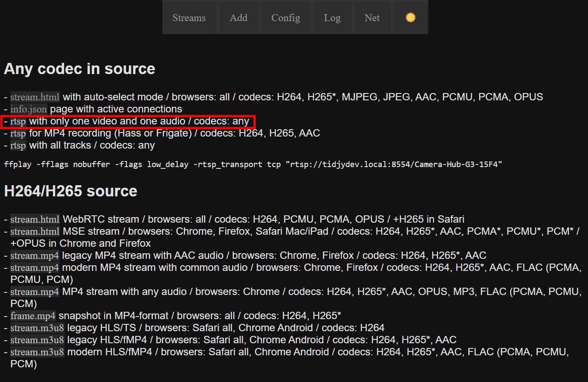Click rtsp link with all tracks
588x382 pixels.
(x=18, y=146)
